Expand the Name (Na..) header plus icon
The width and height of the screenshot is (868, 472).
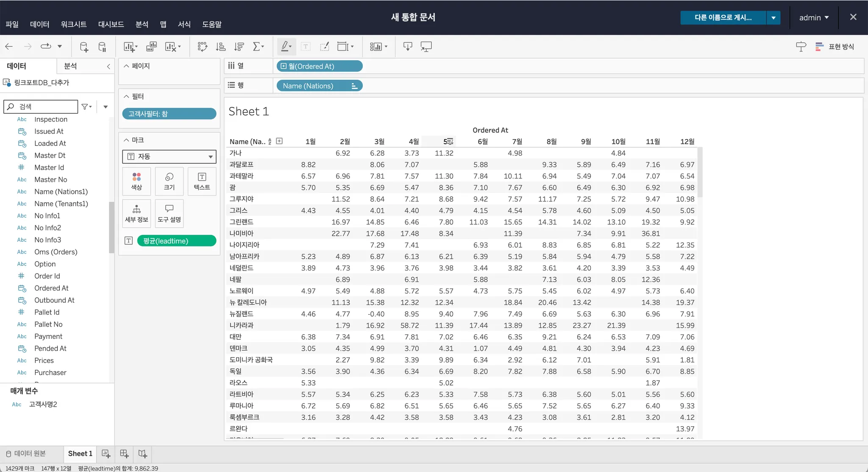(279, 141)
